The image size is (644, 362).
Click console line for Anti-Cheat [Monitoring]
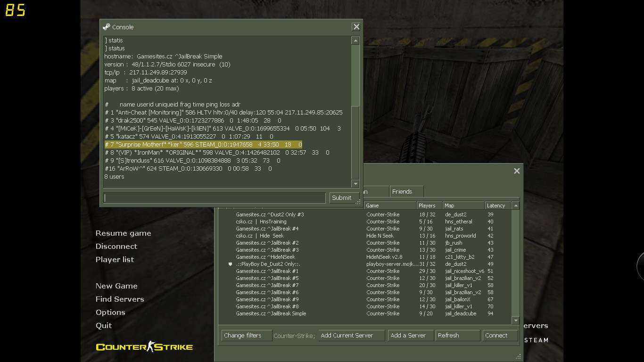[x=223, y=112]
